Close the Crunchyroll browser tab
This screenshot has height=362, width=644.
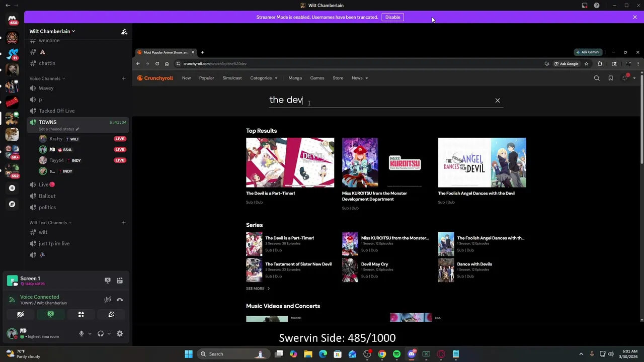click(192, 52)
